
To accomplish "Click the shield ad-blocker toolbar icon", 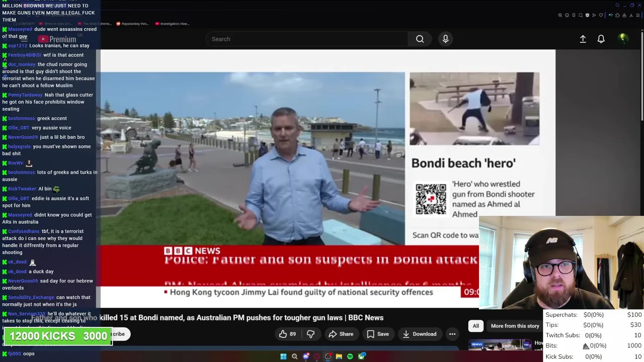I will click(x=587, y=15).
